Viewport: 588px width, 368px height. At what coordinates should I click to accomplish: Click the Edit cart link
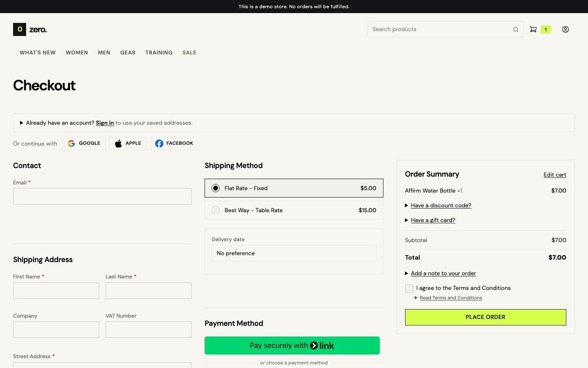555,175
